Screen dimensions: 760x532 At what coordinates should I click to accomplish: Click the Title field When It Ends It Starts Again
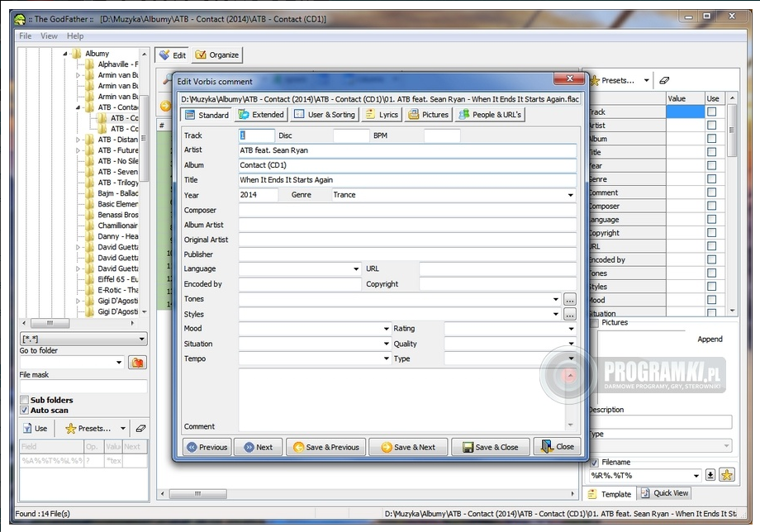pos(407,180)
